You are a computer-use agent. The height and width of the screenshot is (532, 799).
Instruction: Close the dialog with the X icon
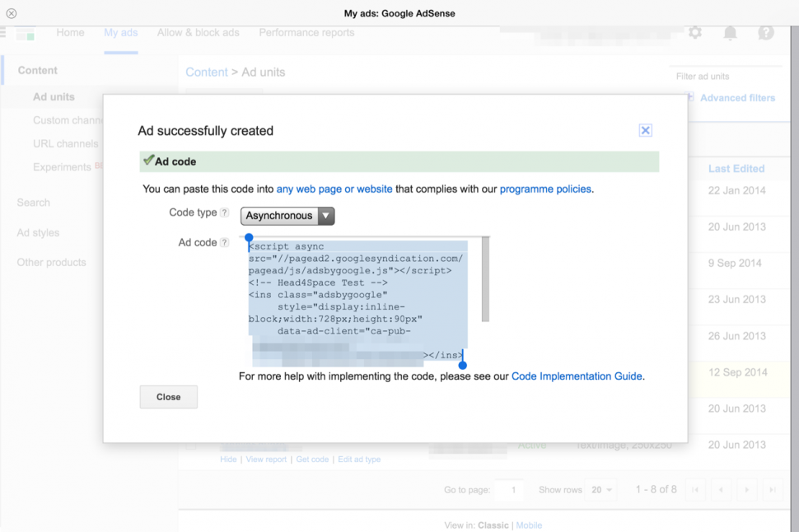(645, 130)
